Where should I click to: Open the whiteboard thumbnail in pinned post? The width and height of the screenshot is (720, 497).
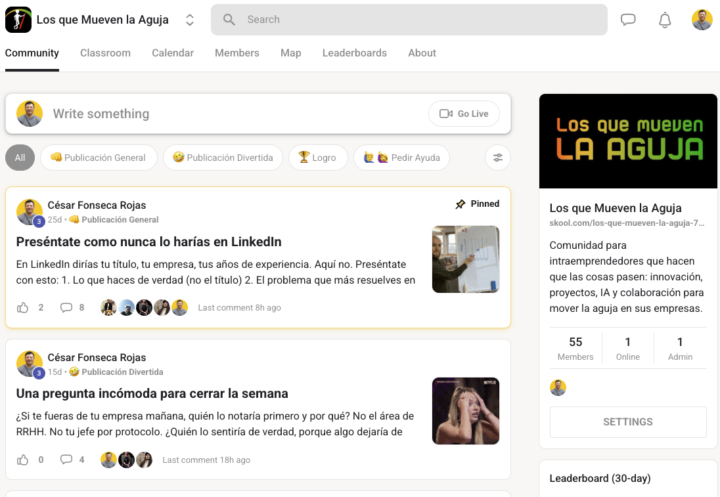click(466, 259)
